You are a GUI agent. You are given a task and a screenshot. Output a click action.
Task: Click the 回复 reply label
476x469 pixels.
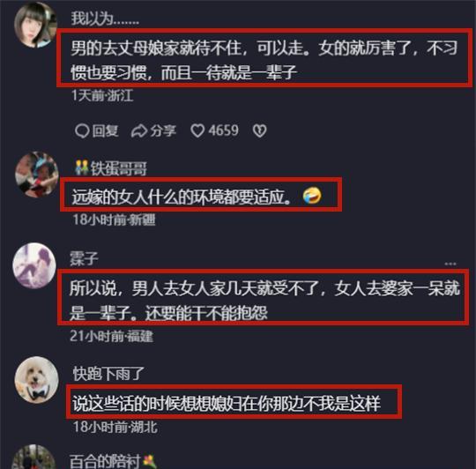click(106, 130)
